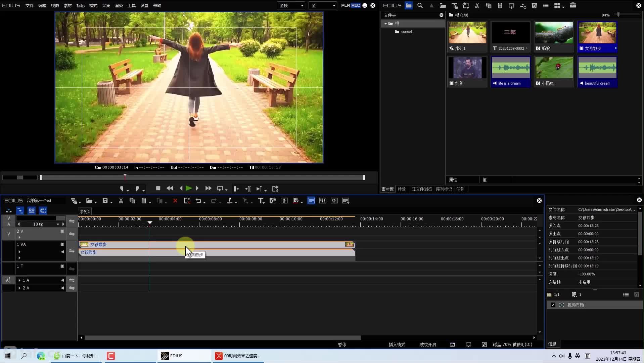Click the Properties list icon in the bin toolbar
644x363 pixels.
point(546,5)
